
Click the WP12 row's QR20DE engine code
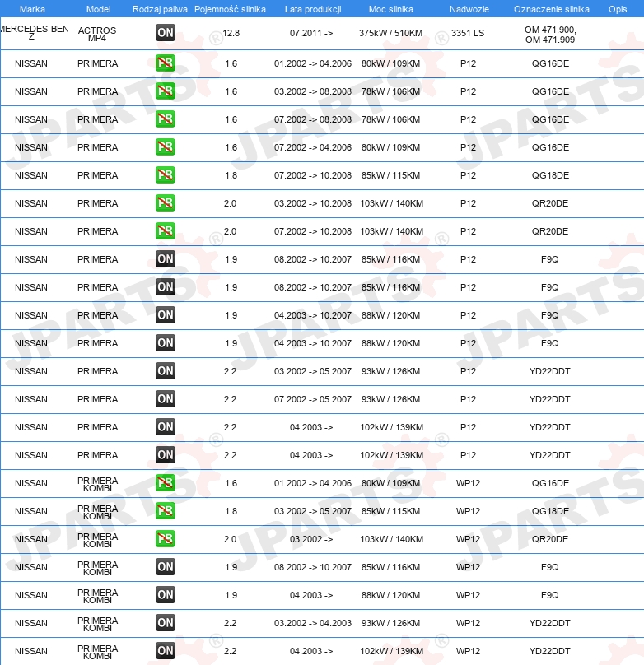(x=550, y=539)
